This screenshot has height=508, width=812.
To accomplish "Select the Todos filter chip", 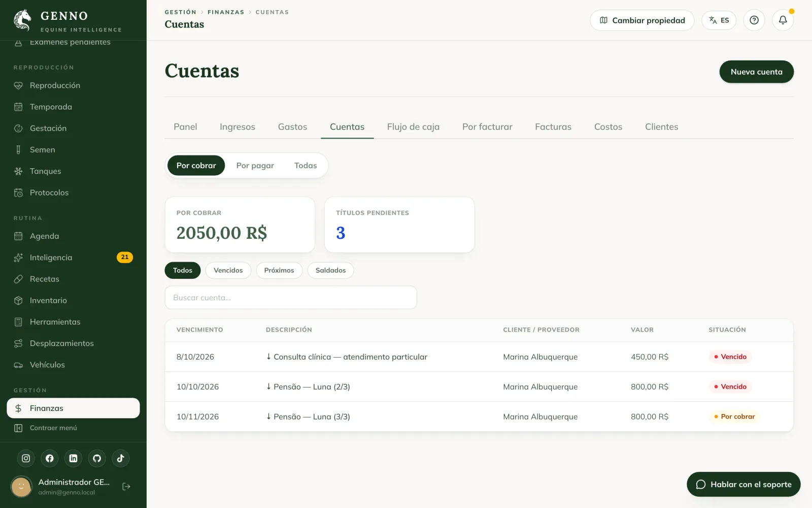I will click(x=183, y=270).
